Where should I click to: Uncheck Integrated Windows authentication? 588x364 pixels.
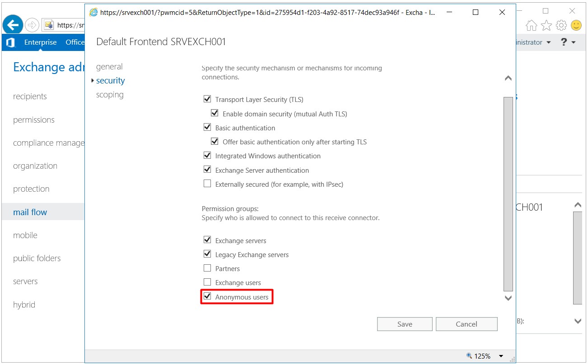[207, 156]
